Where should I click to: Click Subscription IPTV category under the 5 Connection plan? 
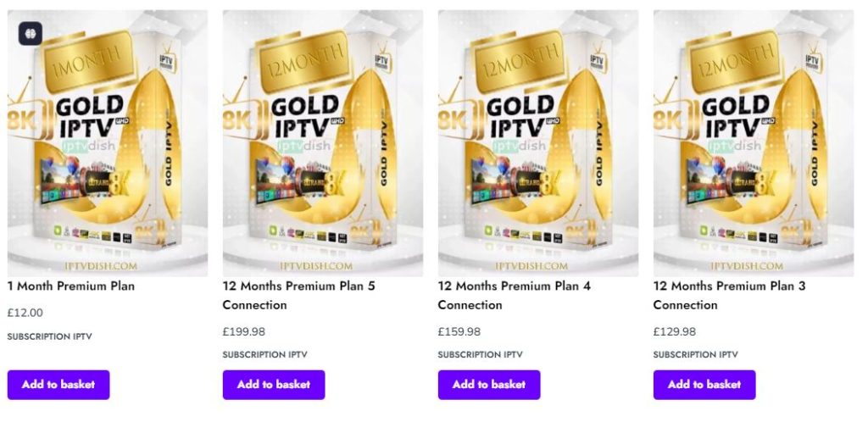(x=265, y=355)
